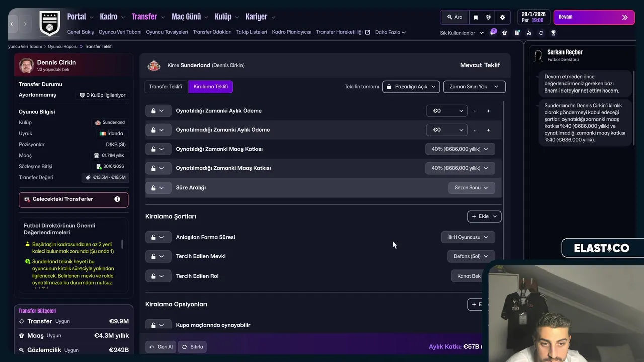Open the inbox messages icon with badge 7
The width and height of the screenshot is (644, 362).
(493, 33)
